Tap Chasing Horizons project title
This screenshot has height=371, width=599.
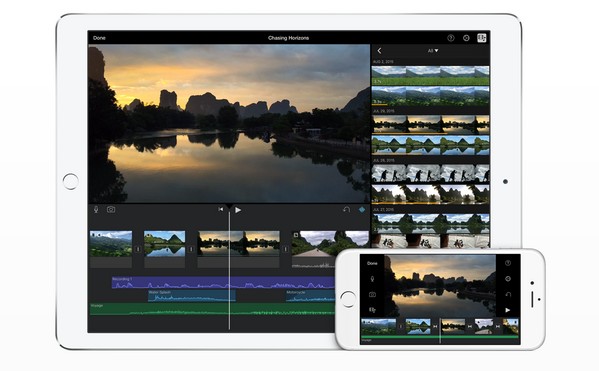(288, 38)
